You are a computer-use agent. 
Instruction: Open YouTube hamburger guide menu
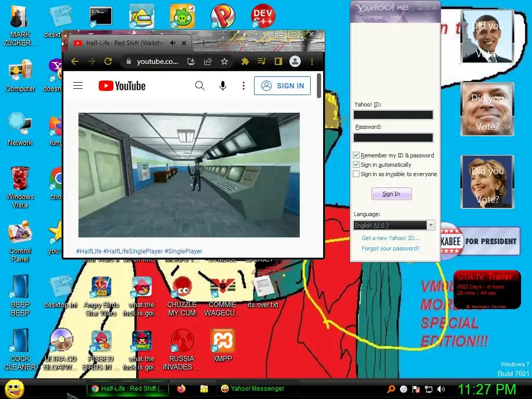78,86
